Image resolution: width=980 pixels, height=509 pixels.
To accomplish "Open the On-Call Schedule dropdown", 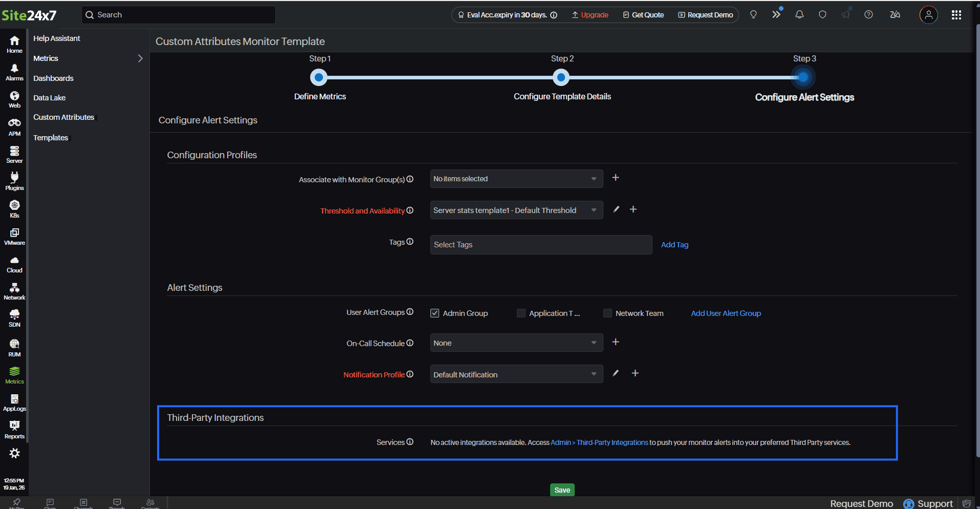I will click(x=515, y=343).
